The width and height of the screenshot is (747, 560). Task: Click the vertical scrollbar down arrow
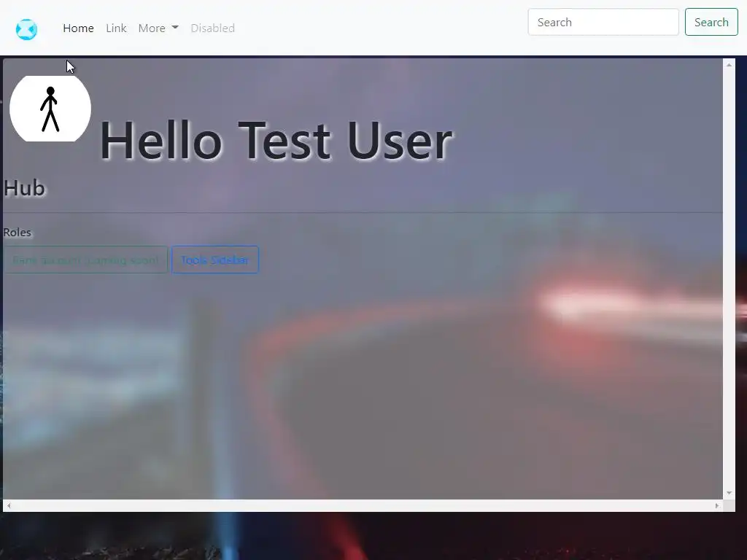coord(729,494)
